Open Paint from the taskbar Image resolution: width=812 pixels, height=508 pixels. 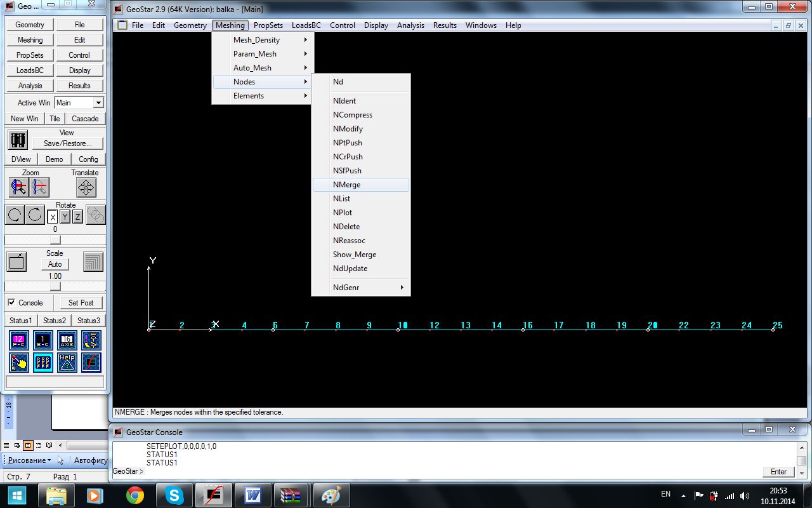pos(331,495)
